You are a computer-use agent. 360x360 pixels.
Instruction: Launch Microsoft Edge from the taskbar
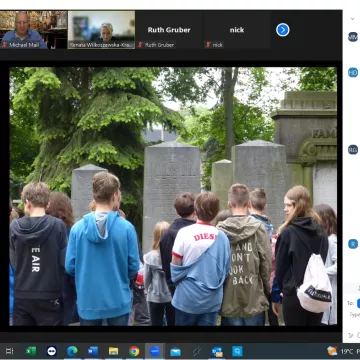(x=72, y=351)
